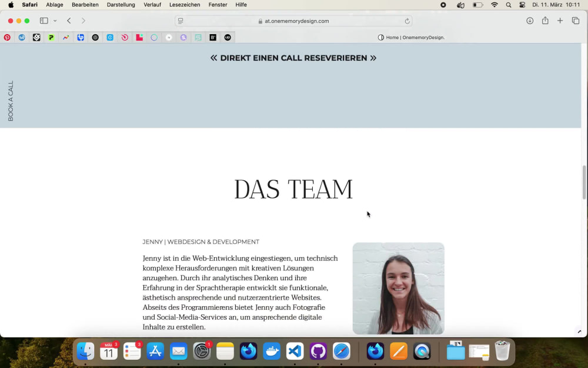Viewport: 588px width, 368px height.
Task: Click the Das Team heading
Action: pyautogui.click(x=293, y=189)
